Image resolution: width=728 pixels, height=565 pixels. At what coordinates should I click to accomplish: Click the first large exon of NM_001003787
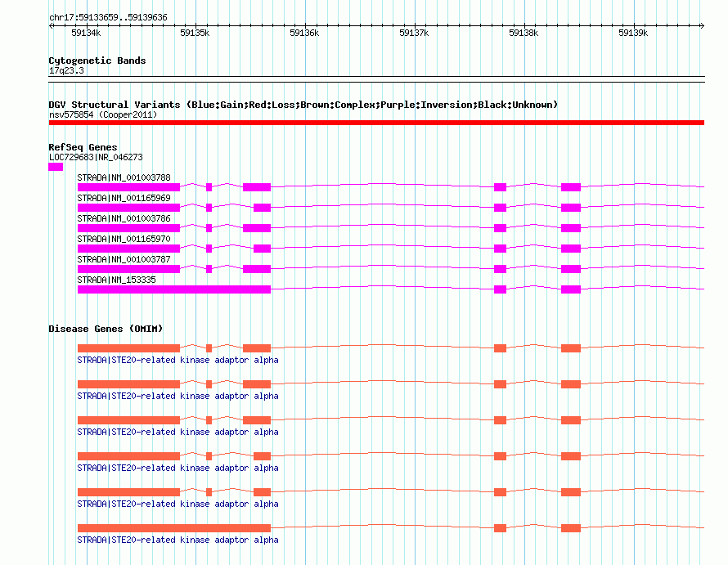click(128, 269)
